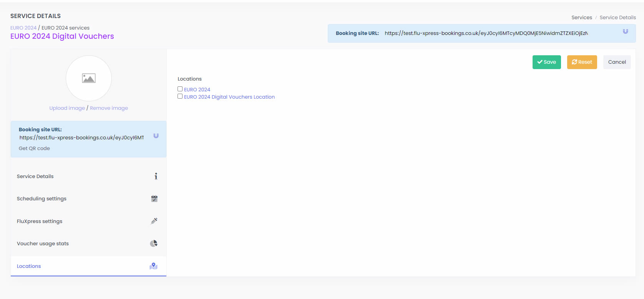Screen dimensions: 644x299
Task: Click the calendar icon for Scheduling settings
Action: pos(154,198)
